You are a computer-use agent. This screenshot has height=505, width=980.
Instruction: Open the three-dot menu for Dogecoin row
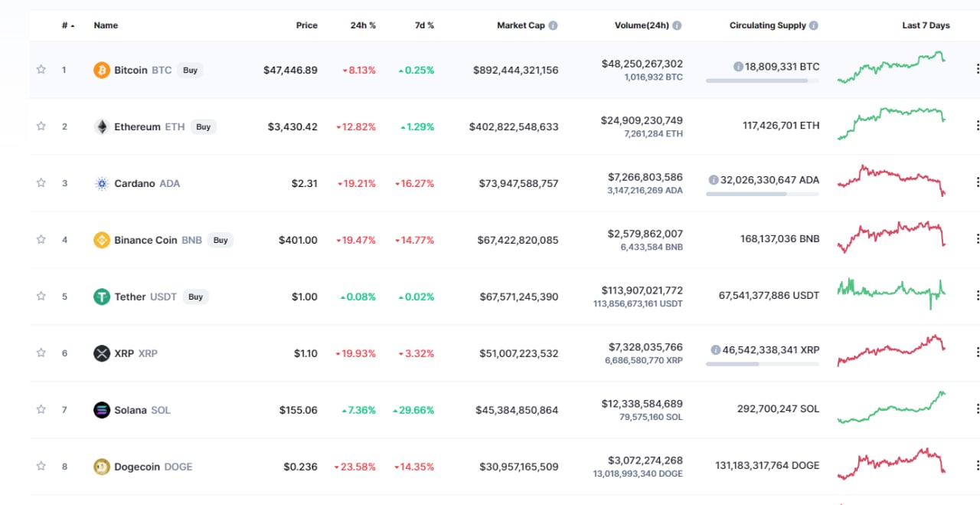(977, 466)
